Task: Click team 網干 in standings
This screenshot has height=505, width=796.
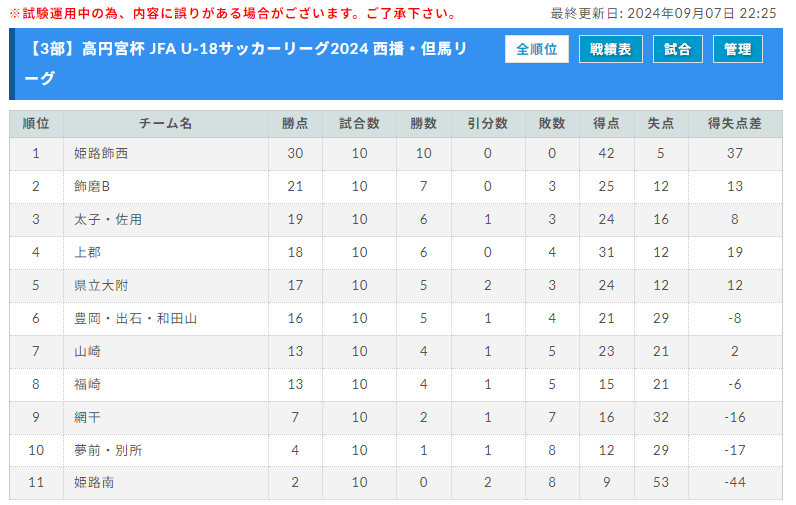Action: pyautogui.click(x=87, y=417)
